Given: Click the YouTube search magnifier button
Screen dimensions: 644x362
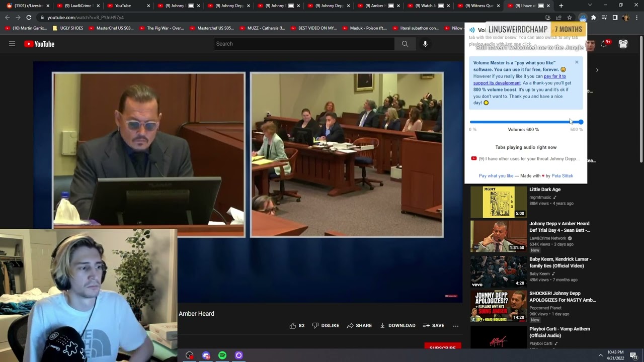Looking at the screenshot, I should pos(405,44).
